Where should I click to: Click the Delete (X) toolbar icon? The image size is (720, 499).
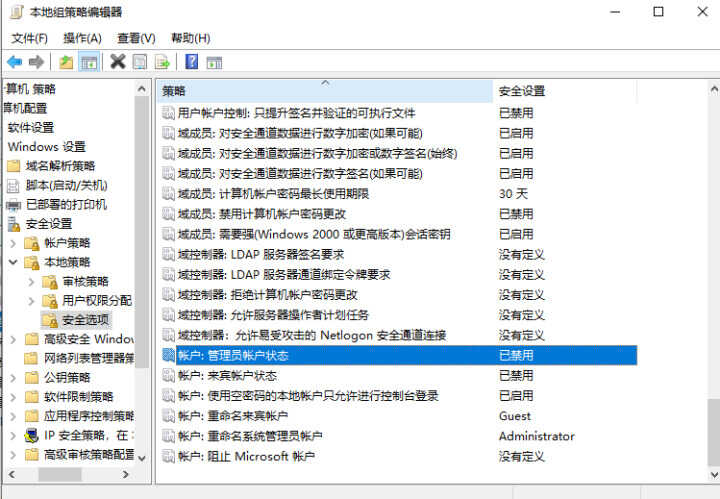[x=117, y=62]
